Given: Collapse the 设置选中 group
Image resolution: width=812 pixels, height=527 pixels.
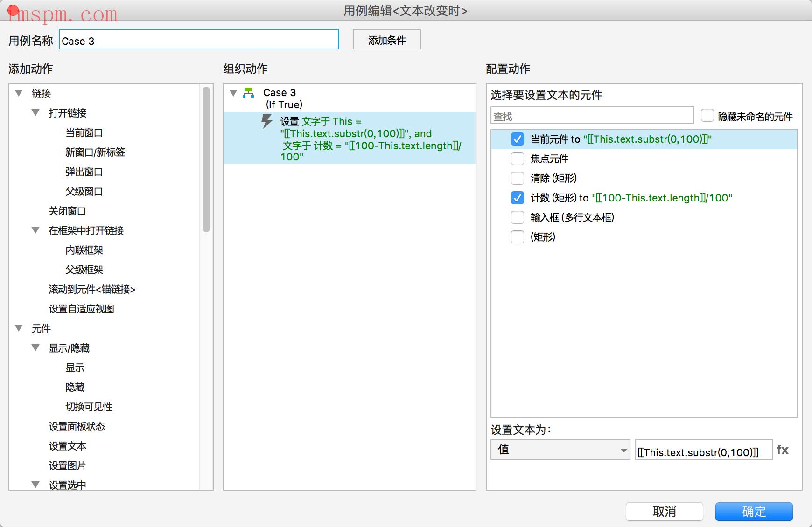Looking at the screenshot, I should (35, 485).
